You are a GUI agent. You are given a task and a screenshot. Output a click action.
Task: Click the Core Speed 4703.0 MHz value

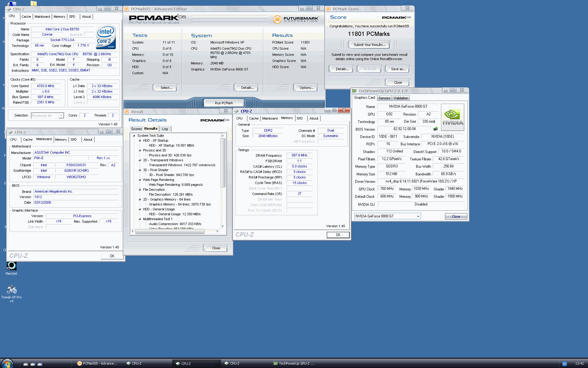click(x=45, y=86)
